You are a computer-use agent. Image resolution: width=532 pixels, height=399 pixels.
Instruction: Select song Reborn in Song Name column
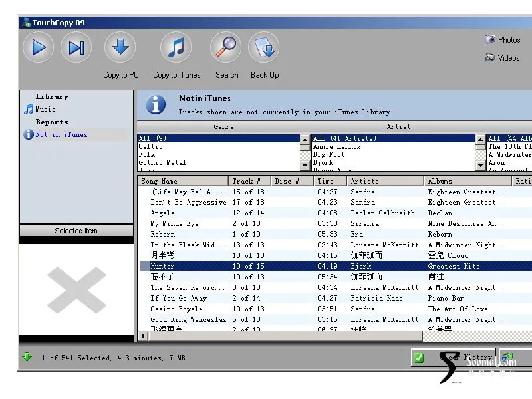coord(163,234)
